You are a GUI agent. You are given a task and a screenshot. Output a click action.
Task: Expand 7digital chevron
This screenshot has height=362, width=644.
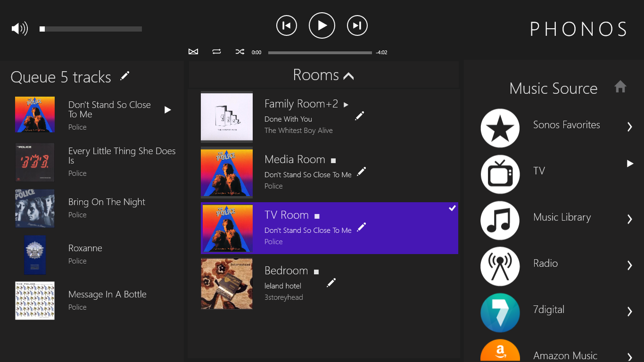pos(630,311)
